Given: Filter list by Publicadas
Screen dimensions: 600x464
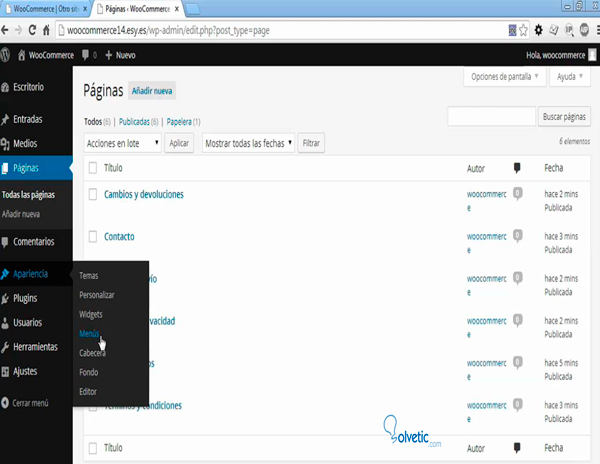Looking at the screenshot, I should [x=134, y=122].
